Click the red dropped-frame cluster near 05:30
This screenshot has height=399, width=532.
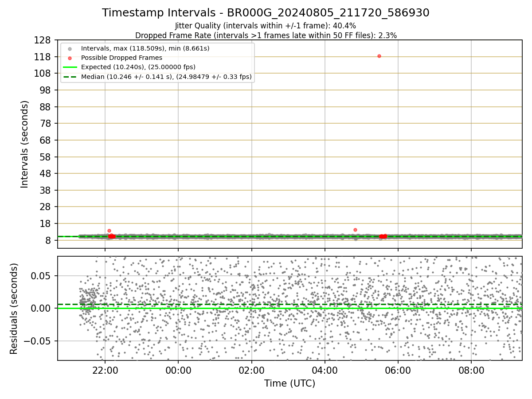tap(383, 236)
